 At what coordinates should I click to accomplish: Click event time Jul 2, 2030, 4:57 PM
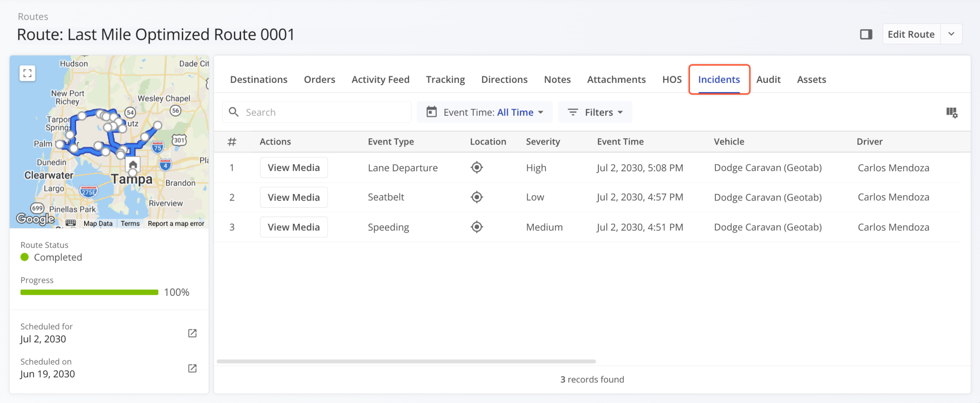click(640, 197)
